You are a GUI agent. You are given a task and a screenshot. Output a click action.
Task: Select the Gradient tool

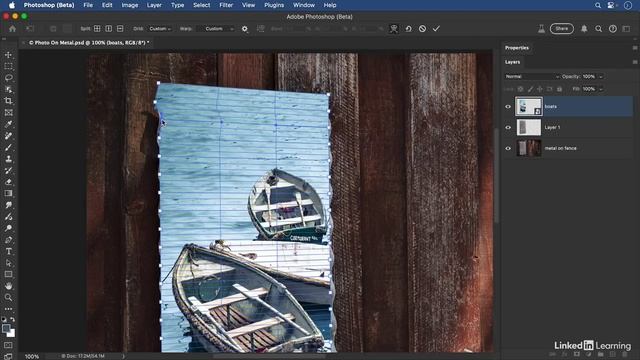(8, 193)
